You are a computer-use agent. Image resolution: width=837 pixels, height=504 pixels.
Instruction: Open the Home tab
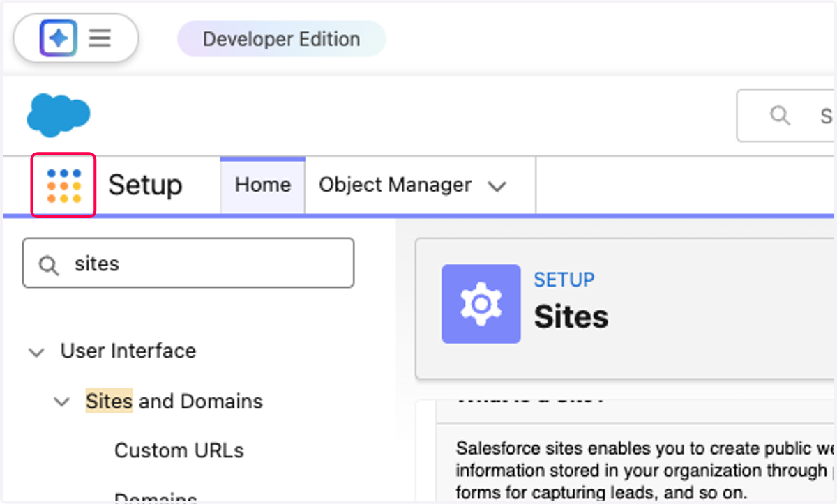tap(263, 185)
